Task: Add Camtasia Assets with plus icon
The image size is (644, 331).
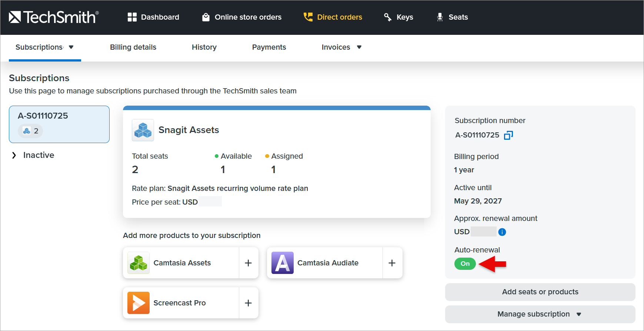Action: click(248, 263)
